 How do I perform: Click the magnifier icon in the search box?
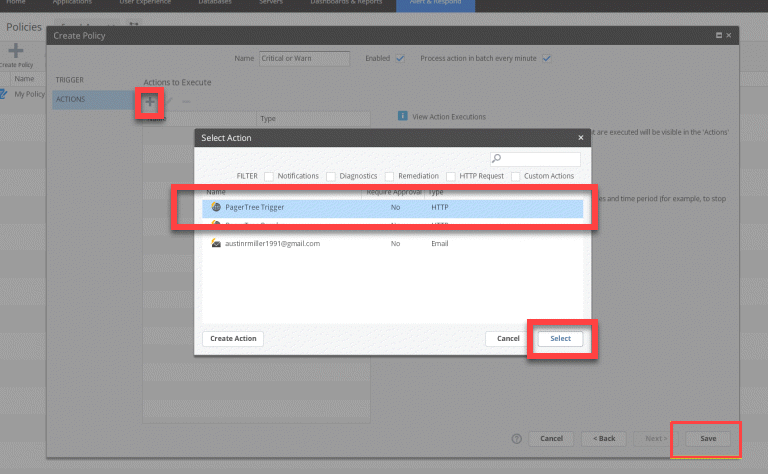(497, 159)
